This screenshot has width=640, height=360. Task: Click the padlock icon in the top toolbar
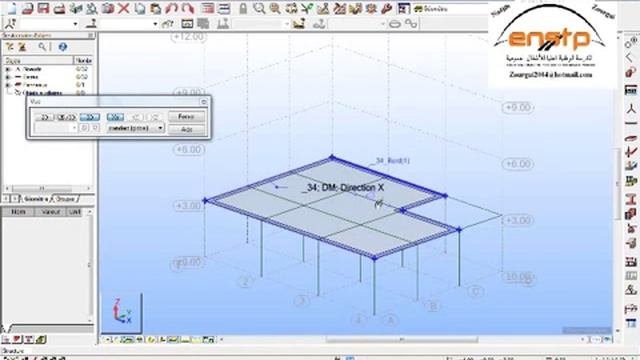click(x=243, y=8)
